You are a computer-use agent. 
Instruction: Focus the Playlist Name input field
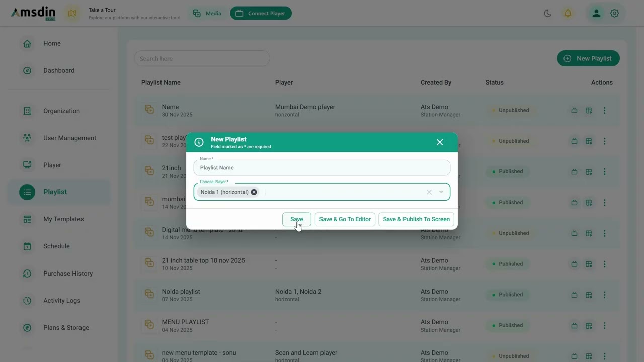[x=322, y=168]
